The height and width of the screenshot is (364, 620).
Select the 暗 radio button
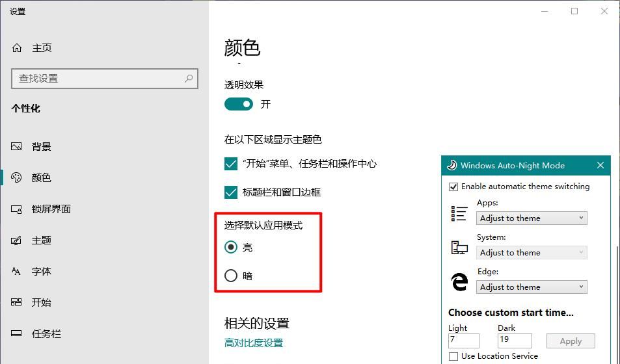[231, 276]
